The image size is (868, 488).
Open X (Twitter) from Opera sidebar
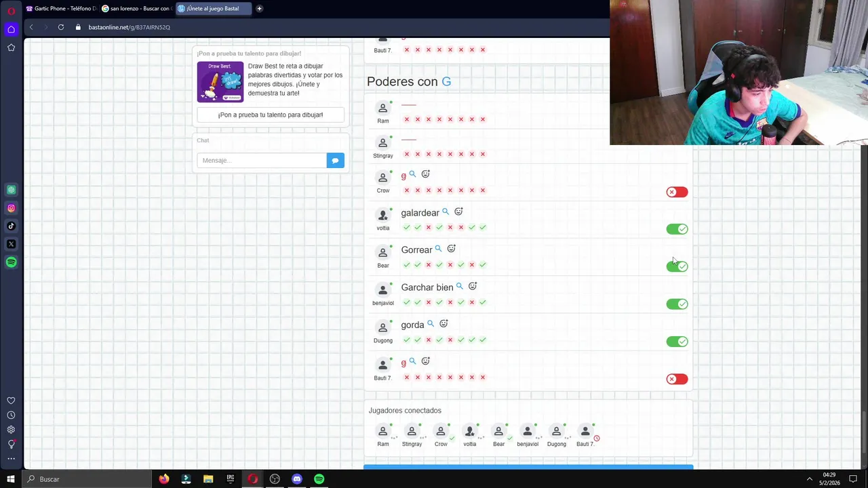(11, 244)
